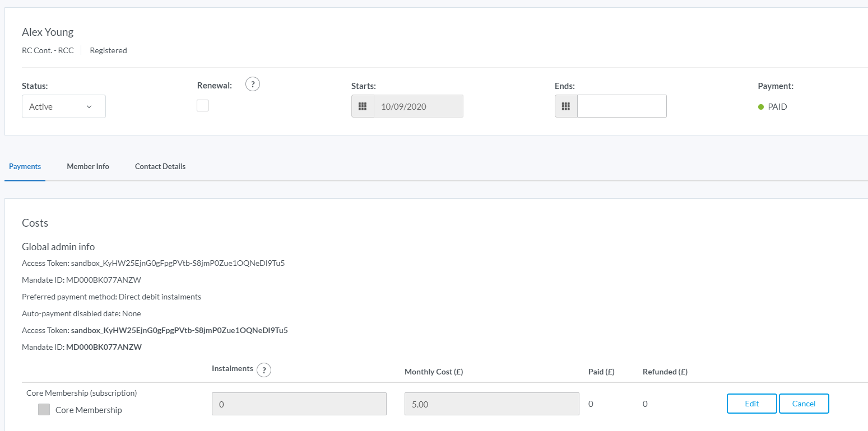Focus the empty Ends date input
Viewport: 868px width, 431px height.
621,106
